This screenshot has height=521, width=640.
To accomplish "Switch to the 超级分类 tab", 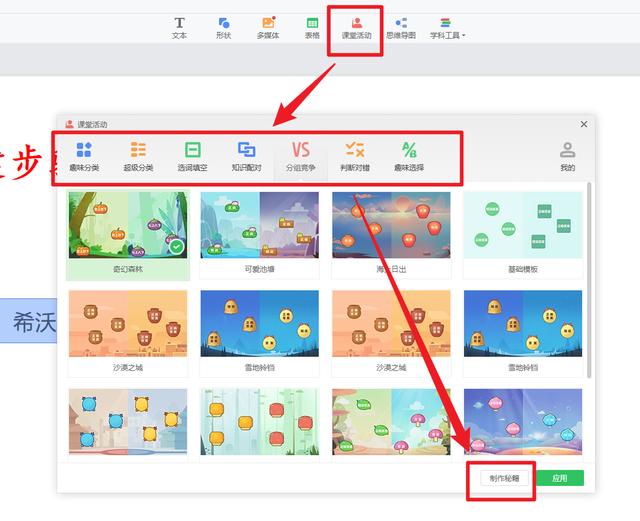I will [138, 156].
